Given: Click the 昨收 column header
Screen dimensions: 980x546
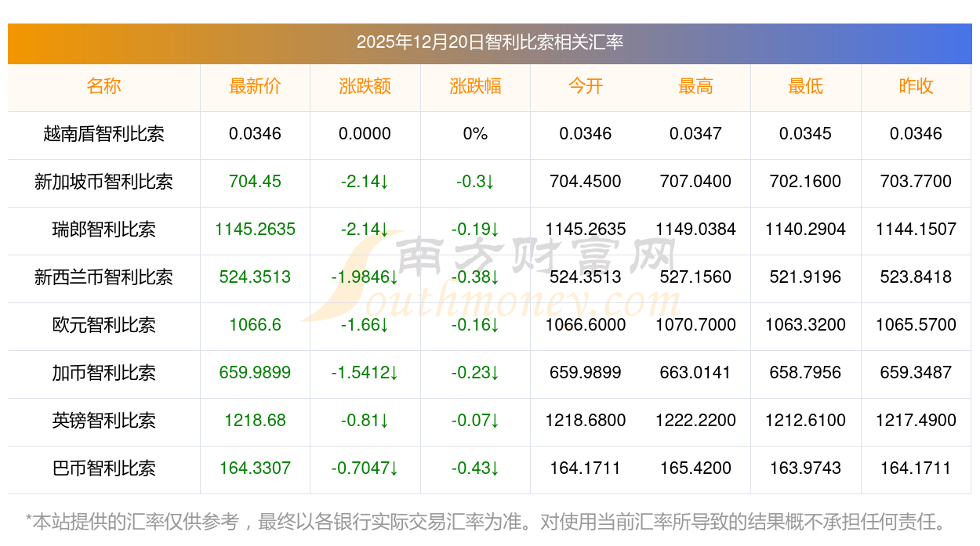Looking at the screenshot, I should (x=916, y=86).
